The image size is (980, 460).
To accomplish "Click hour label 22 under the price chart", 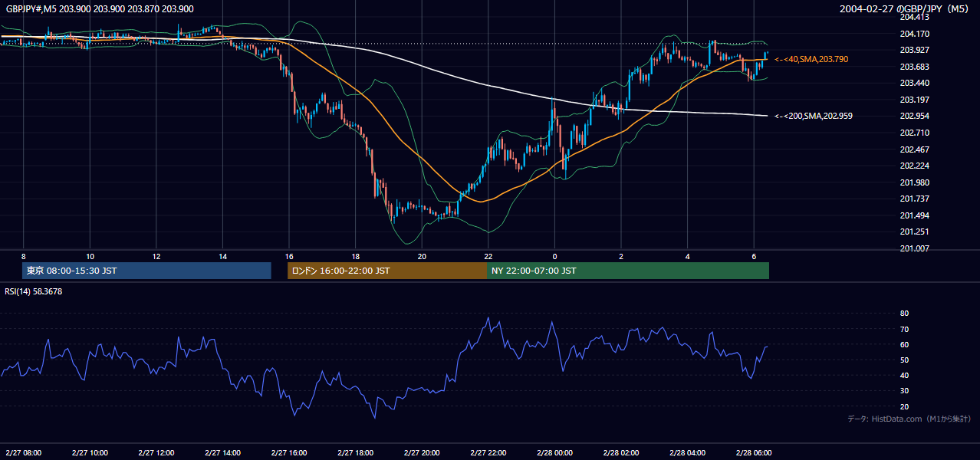I will coord(488,256).
